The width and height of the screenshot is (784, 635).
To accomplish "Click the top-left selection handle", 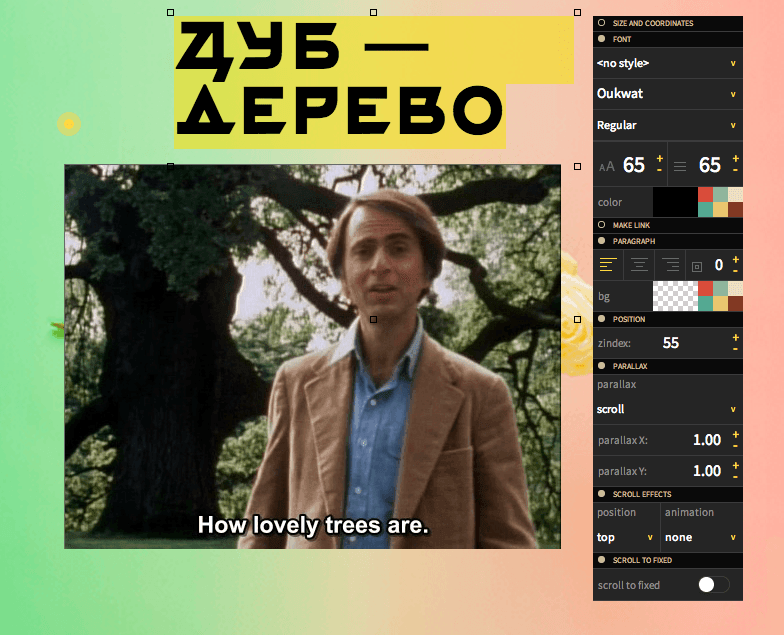I will click(170, 12).
